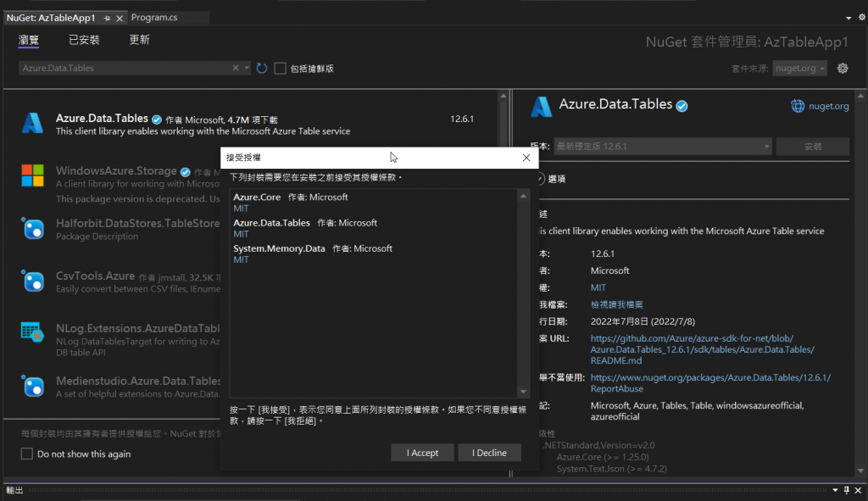
Task: Close the output panel
Action: 858,490
